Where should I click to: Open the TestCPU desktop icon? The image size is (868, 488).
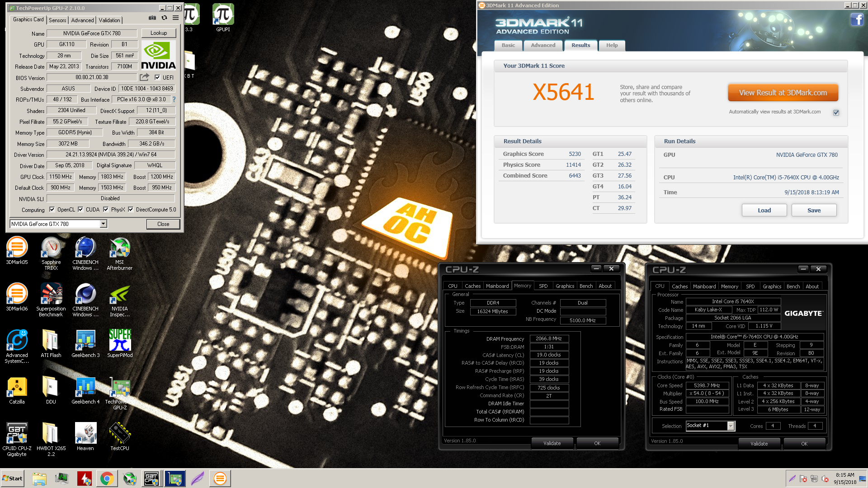coord(119,437)
